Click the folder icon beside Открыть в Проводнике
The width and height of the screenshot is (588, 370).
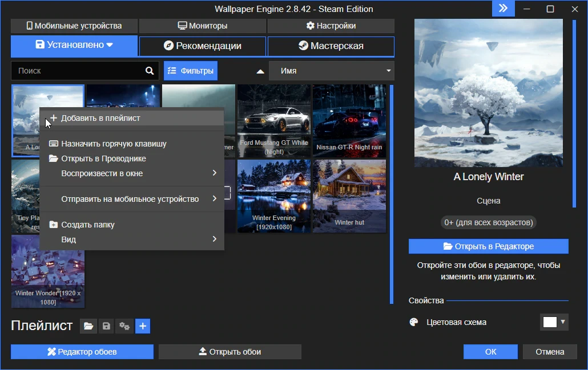click(54, 158)
